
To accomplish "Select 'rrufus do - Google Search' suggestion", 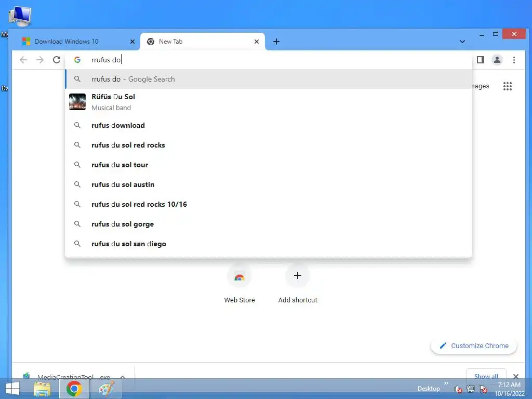I will 269,79.
